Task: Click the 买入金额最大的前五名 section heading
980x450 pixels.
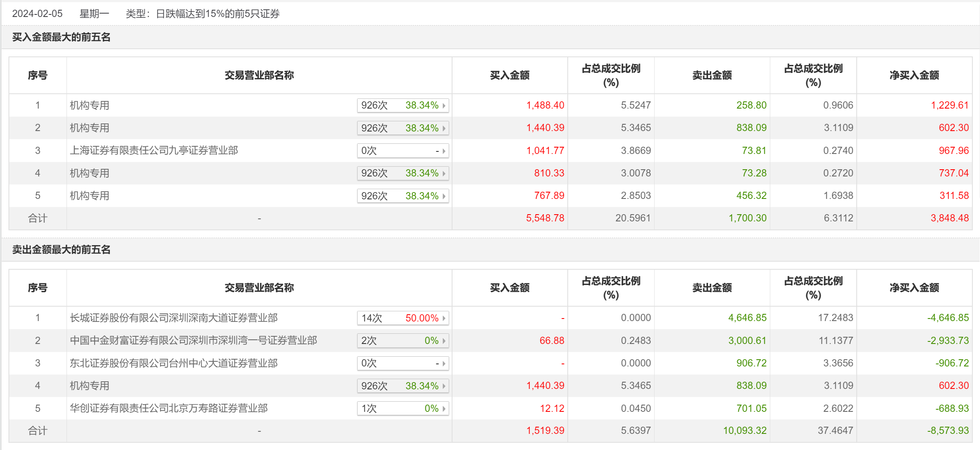Action: [x=61, y=37]
